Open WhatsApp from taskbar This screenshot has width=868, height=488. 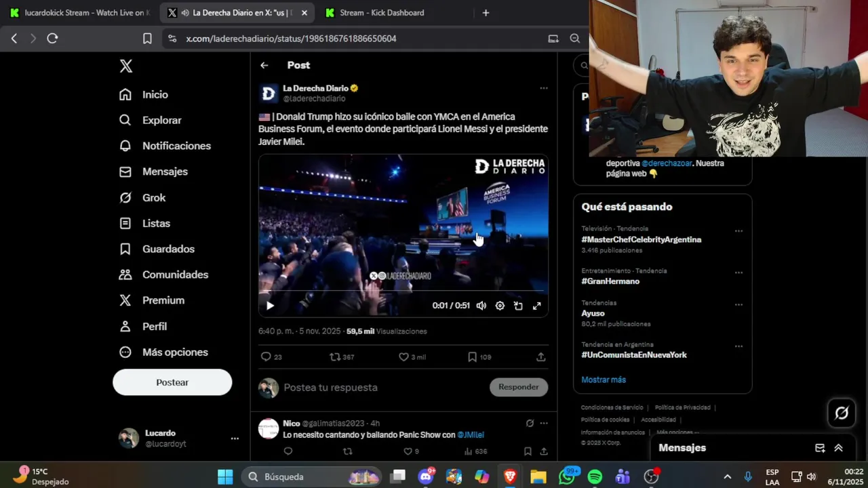(567, 476)
